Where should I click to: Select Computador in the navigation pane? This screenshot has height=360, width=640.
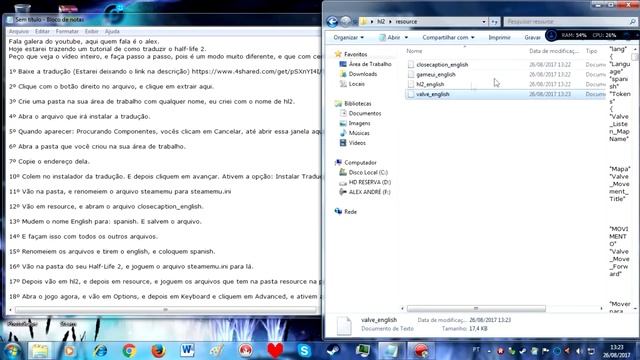pos(360,162)
